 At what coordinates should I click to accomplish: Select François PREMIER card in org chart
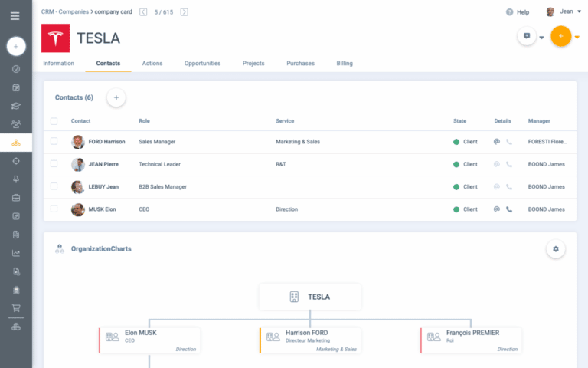point(471,340)
